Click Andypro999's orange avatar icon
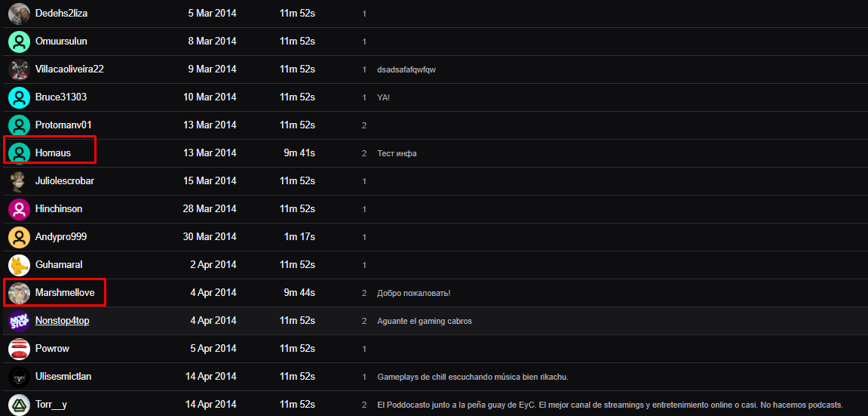The width and height of the screenshot is (868, 416). point(20,237)
